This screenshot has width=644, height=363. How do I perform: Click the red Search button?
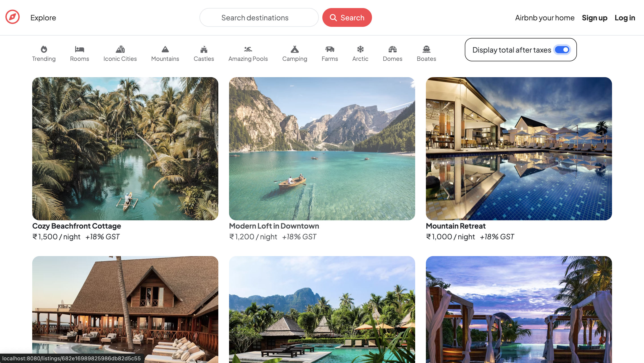347,17
